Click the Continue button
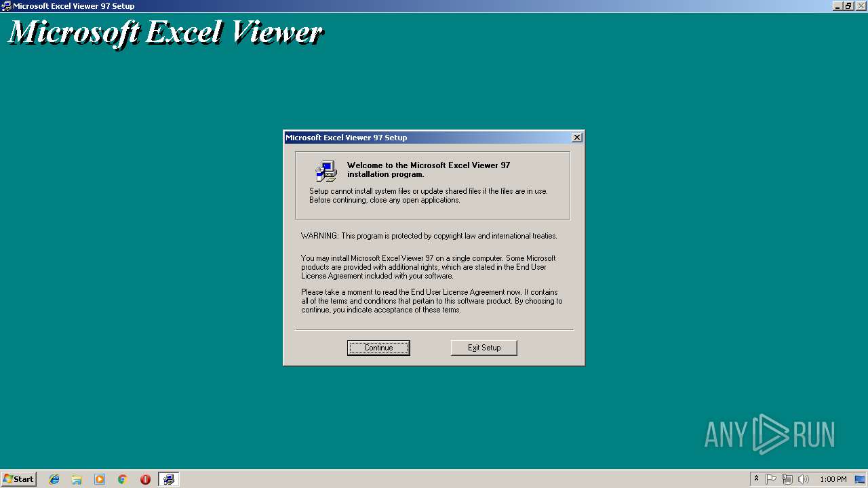The image size is (868, 488). pyautogui.click(x=378, y=348)
